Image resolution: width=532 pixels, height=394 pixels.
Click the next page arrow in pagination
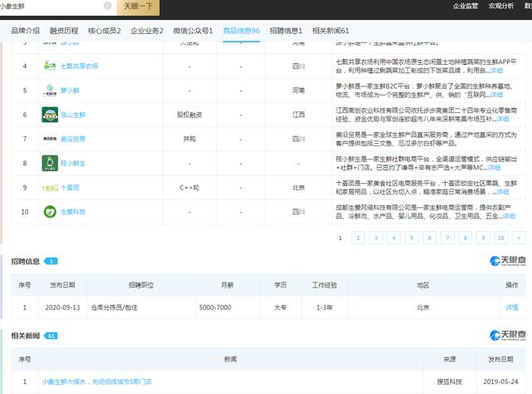click(520, 238)
